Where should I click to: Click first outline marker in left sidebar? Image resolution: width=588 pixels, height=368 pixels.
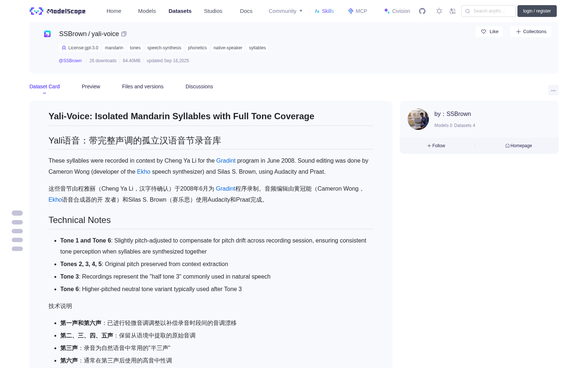tap(17, 213)
